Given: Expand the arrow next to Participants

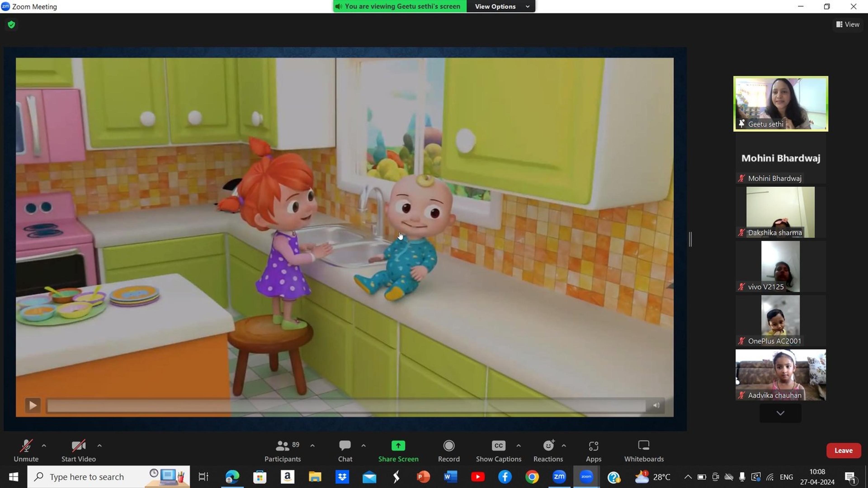Looking at the screenshot, I should tap(312, 446).
